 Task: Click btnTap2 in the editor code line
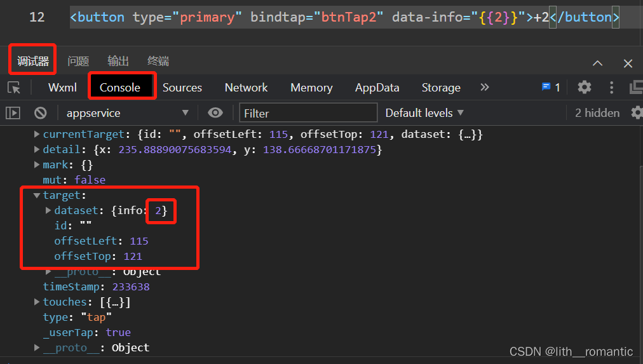[x=349, y=17]
